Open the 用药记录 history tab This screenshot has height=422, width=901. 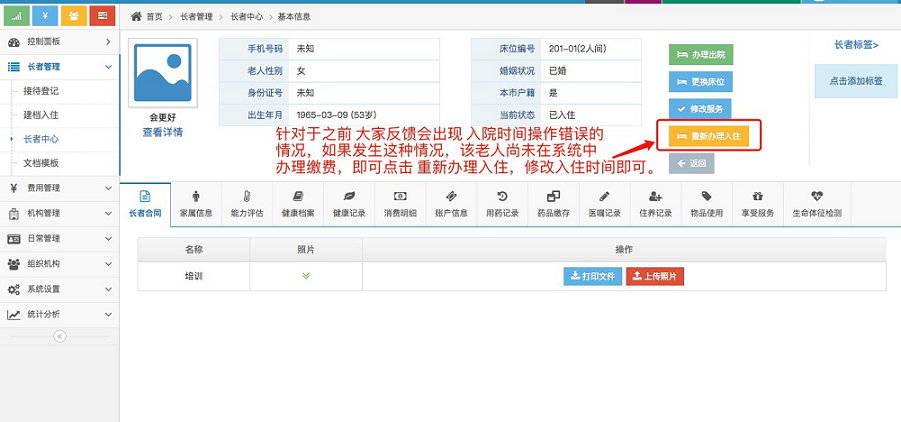pos(501,203)
